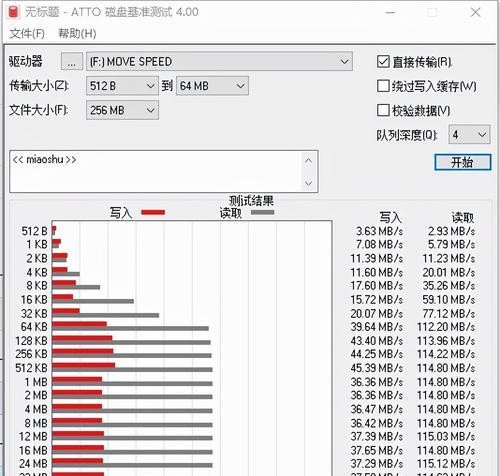Close the ATTO benchmark window

tap(475, 13)
